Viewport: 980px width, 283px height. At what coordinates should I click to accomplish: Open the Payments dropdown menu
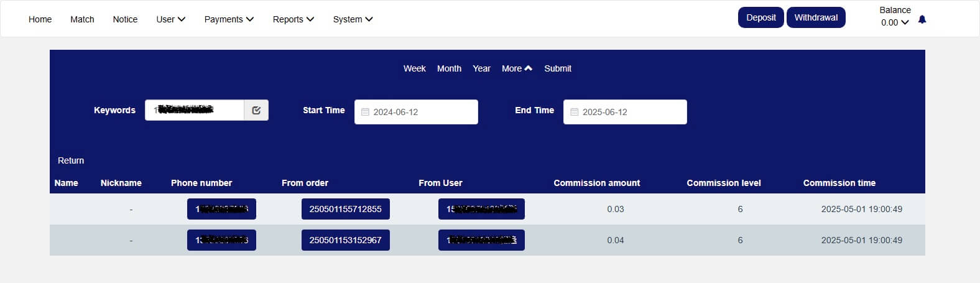(x=229, y=19)
